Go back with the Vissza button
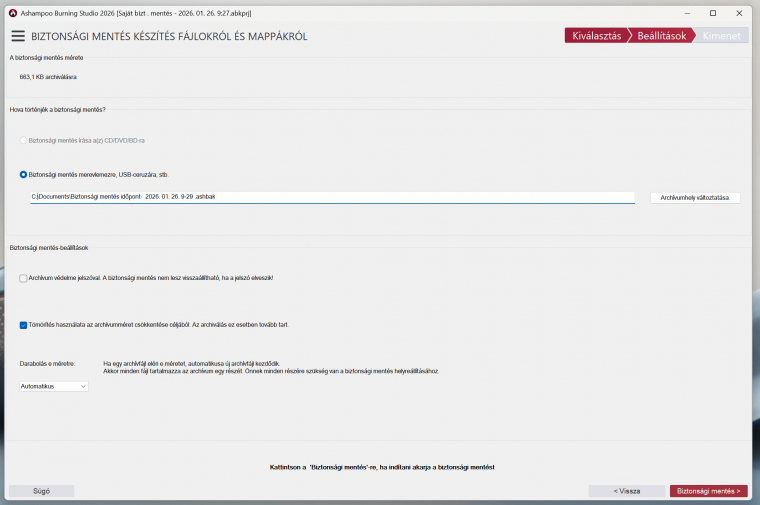This screenshot has width=760, height=505. [x=626, y=491]
